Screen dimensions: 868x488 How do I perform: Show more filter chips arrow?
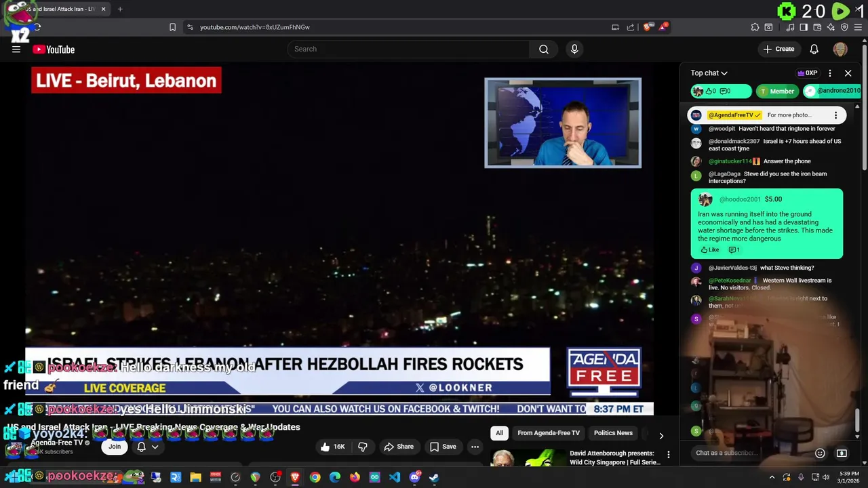(661, 436)
